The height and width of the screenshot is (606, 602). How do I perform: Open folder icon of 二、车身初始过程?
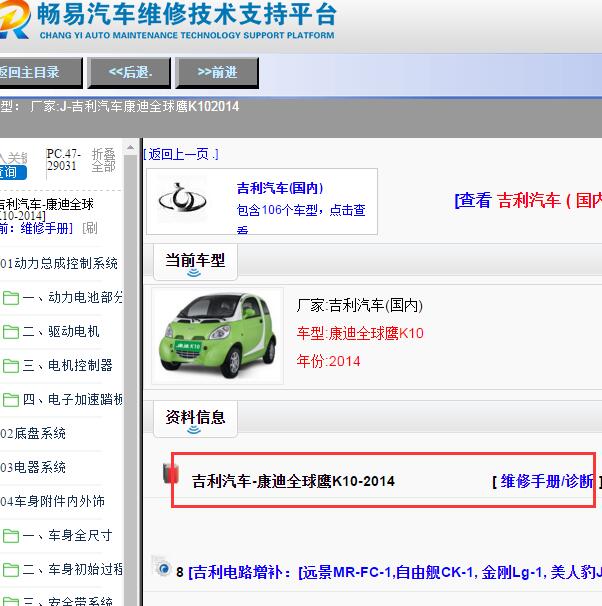11,570
